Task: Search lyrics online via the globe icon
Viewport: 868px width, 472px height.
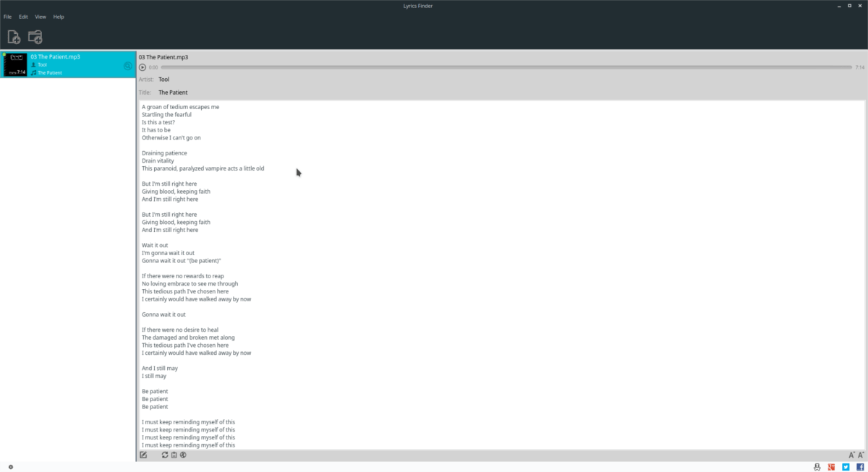Action: pyautogui.click(x=183, y=455)
